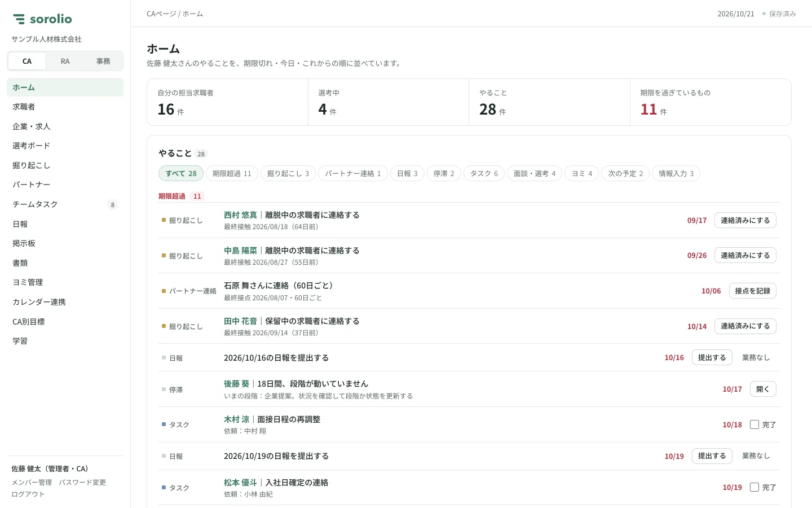The width and height of the screenshot is (812, 508).
Task: Switch to the 事務 role tab
Action: pos(103,61)
